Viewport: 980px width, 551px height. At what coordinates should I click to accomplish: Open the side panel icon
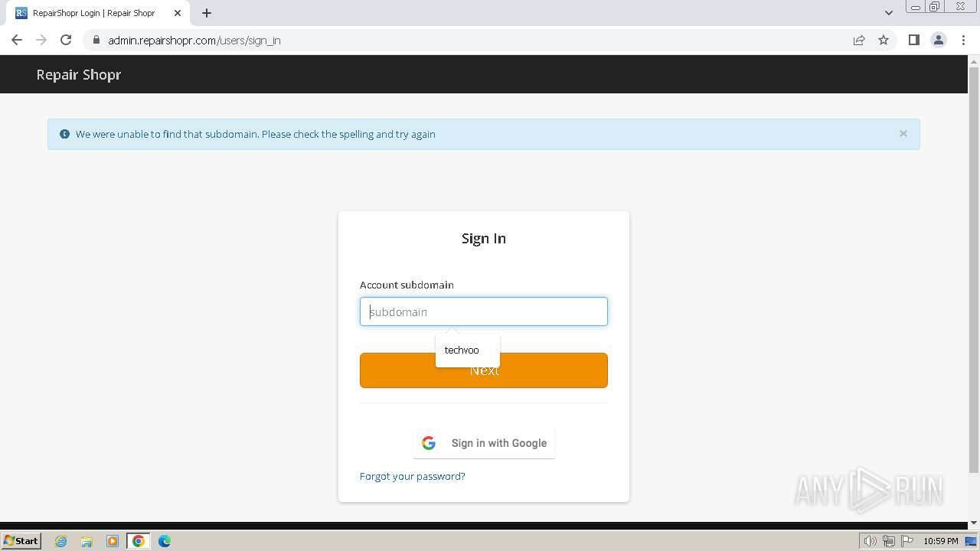coord(913,40)
